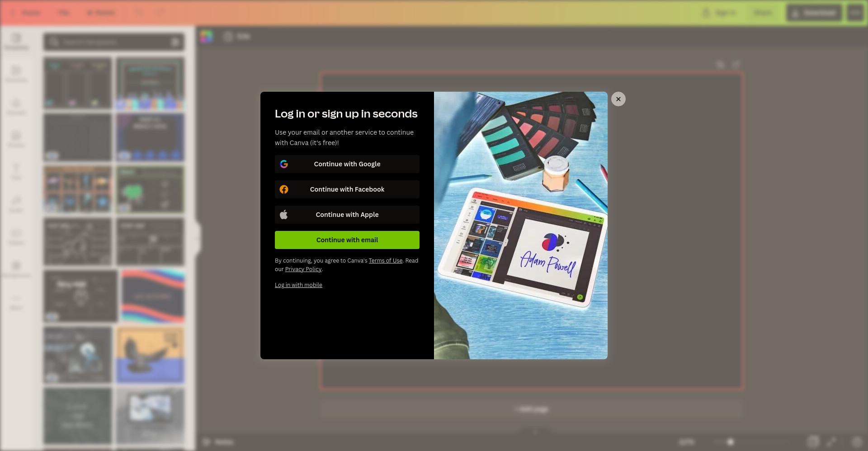Click the 'Log in or sign up in seconds' heading

coord(346,114)
